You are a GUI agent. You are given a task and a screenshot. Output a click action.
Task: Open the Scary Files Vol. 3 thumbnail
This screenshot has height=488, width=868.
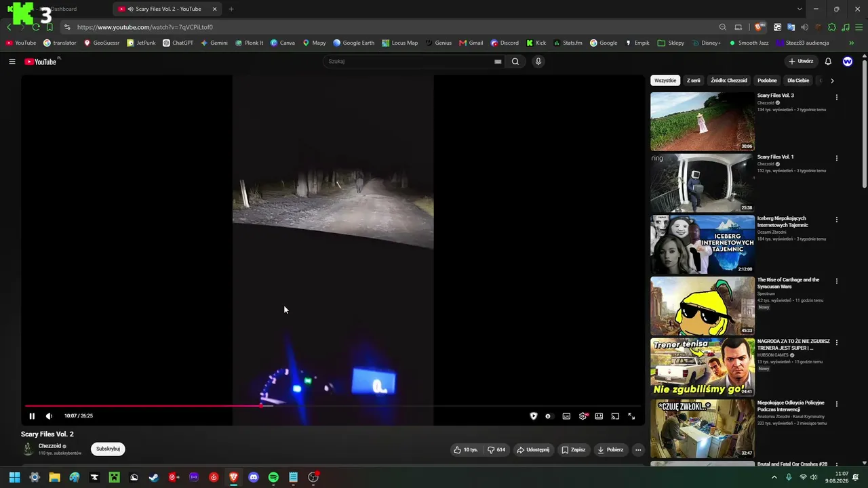coord(703,121)
